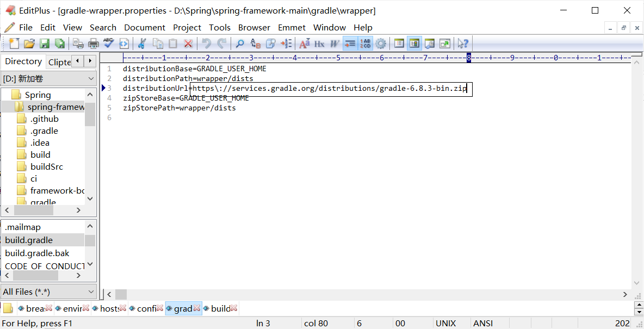Toggle line numbers display
This screenshot has width=644, height=329.
click(x=365, y=43)
